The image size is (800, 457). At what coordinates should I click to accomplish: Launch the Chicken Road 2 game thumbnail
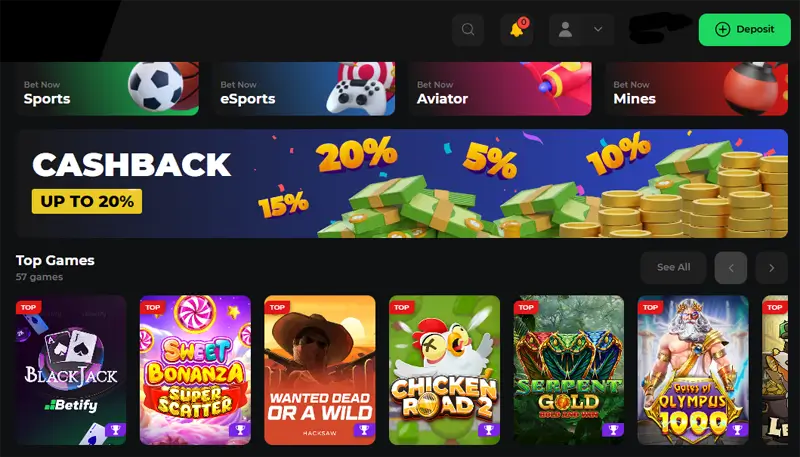coord(444,370)
